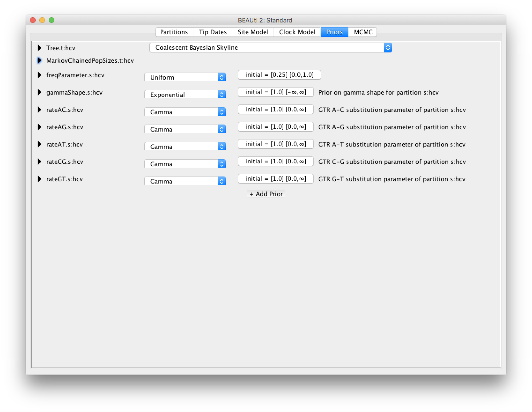Click rateGT initial value button
Screen dimensions: 532x412
click(276, 178)
